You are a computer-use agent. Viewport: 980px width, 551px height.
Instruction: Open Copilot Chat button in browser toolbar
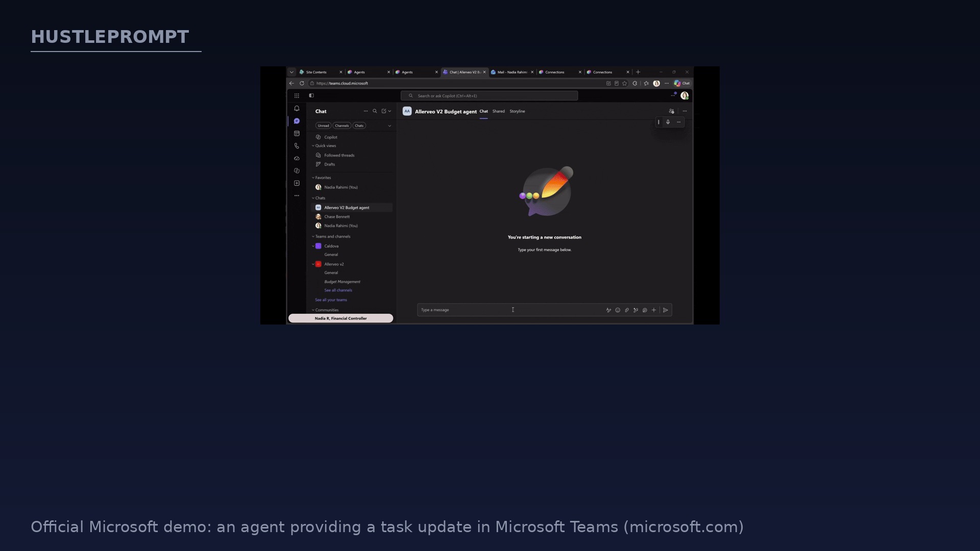coord(682,83)
